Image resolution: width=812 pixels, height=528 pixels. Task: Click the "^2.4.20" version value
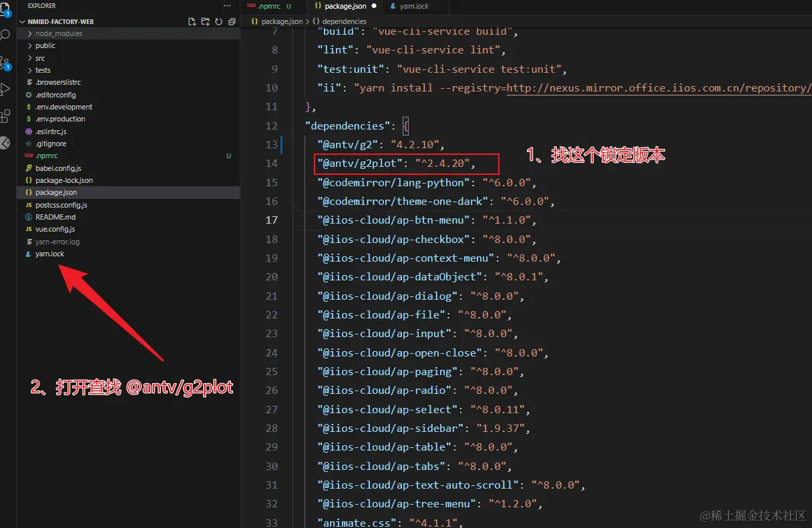coord(442,164)
